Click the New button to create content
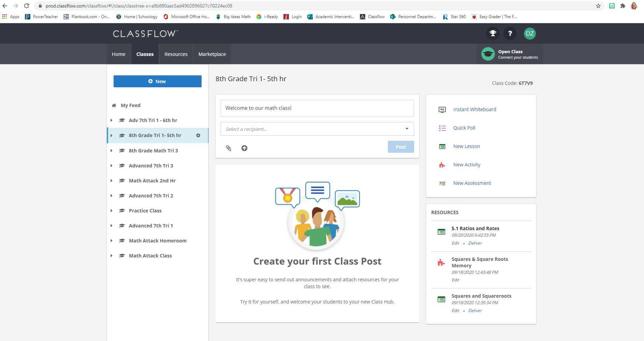Screen dimensions: 644x341 point(157,81)
